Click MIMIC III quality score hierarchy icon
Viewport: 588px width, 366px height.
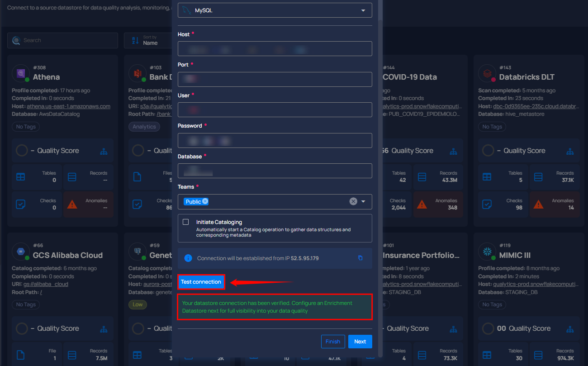(x=570, y=329)
